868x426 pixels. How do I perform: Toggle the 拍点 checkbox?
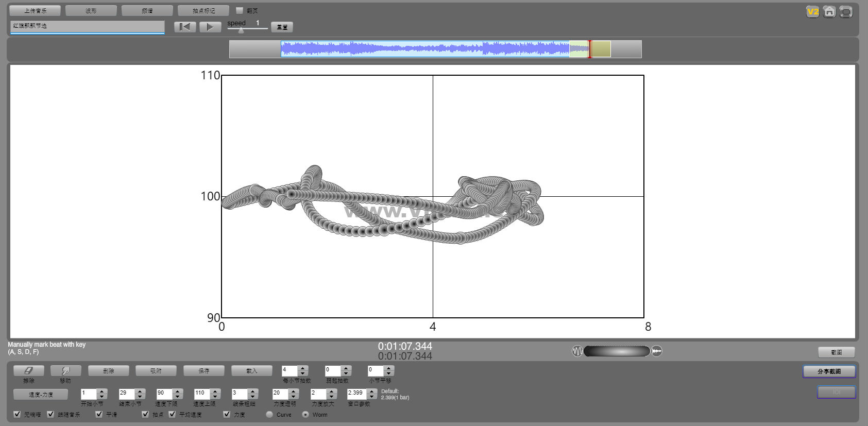pyautogui.click(x=145, y=414)
